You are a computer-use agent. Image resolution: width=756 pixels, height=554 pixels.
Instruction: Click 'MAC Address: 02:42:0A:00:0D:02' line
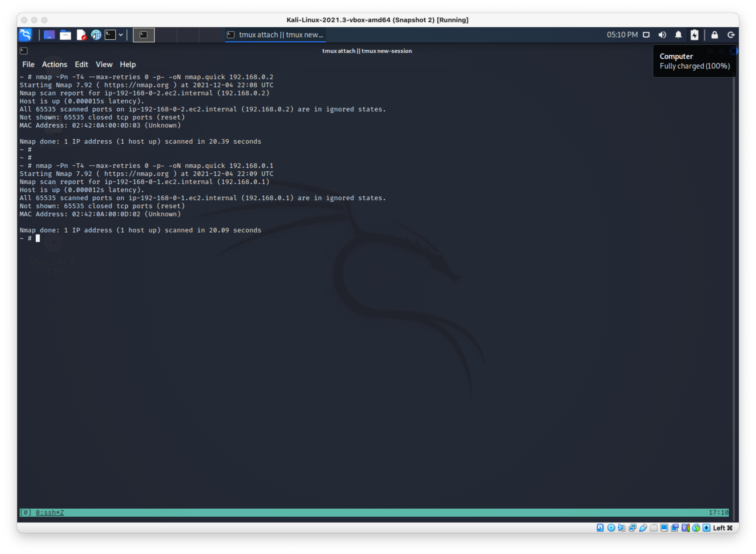pos(100,214)
